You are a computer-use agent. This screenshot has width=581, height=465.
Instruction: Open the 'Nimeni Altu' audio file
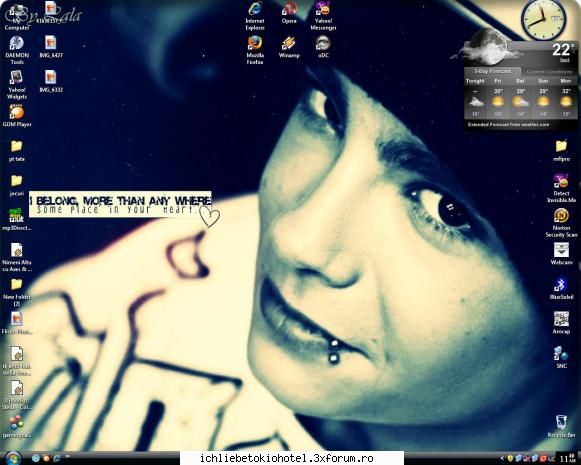coord(17,257)
